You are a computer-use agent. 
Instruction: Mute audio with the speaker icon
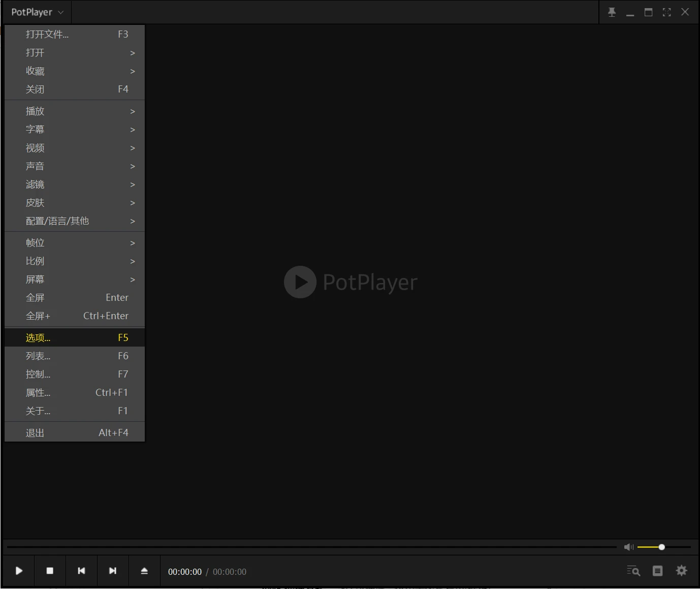(x=629, y=547)
